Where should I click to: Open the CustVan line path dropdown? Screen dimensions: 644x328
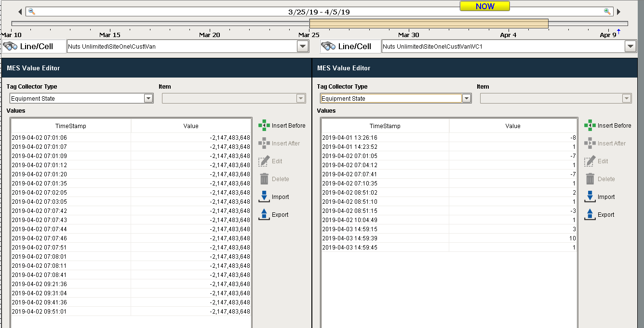coord(303,46)
